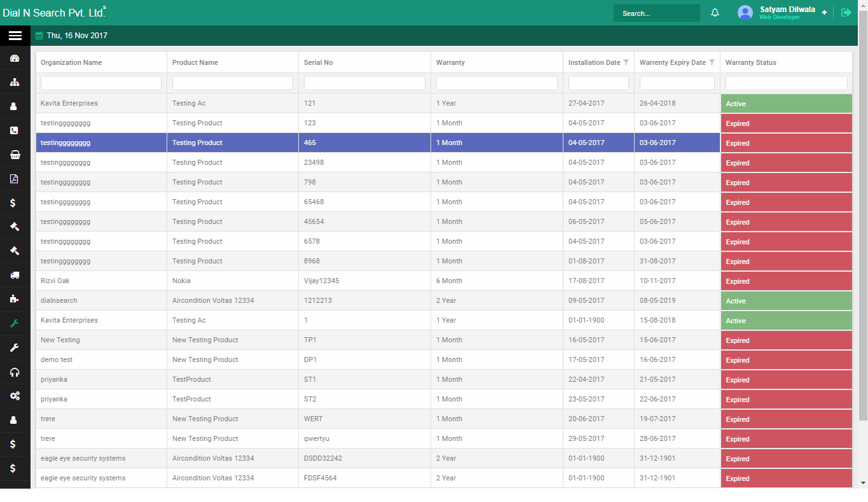The height and width of the screenshot is (502, 868).
Task: Click the WERT serial number cell
Action: tap(364, 419)
